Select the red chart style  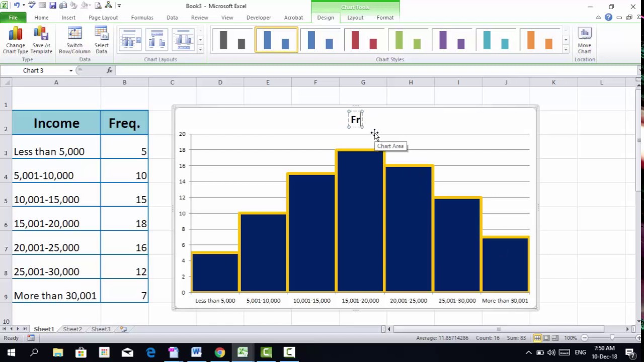tap(364, 40)
